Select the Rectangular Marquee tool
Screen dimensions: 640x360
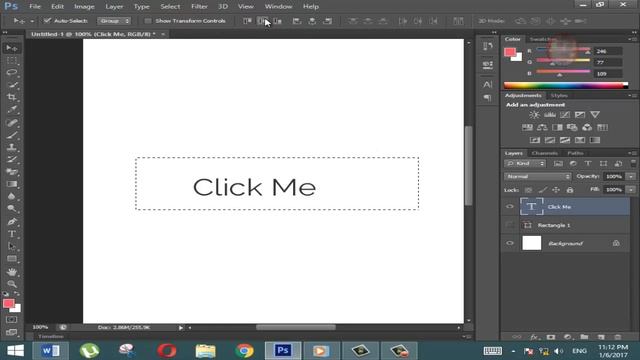[11, 61]
